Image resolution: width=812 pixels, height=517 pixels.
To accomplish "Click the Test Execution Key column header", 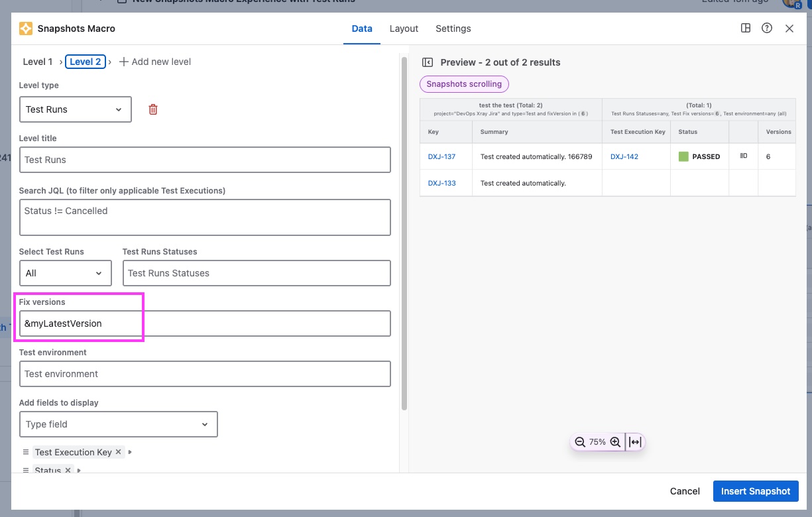I will [x=638, y=132].
